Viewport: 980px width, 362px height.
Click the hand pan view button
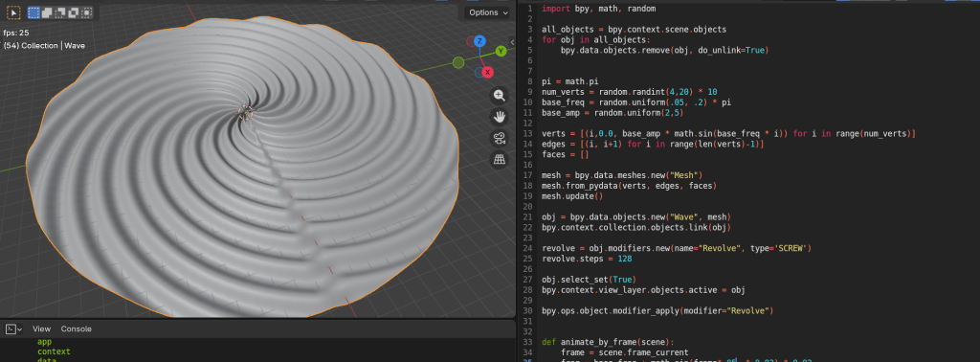[500, 117]
